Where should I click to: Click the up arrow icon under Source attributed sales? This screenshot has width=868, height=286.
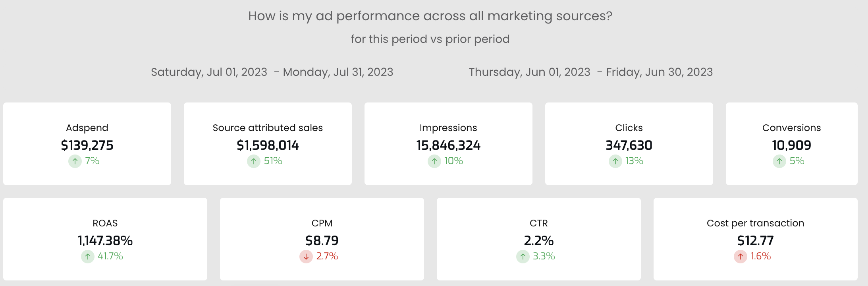[x=254, y=161]
